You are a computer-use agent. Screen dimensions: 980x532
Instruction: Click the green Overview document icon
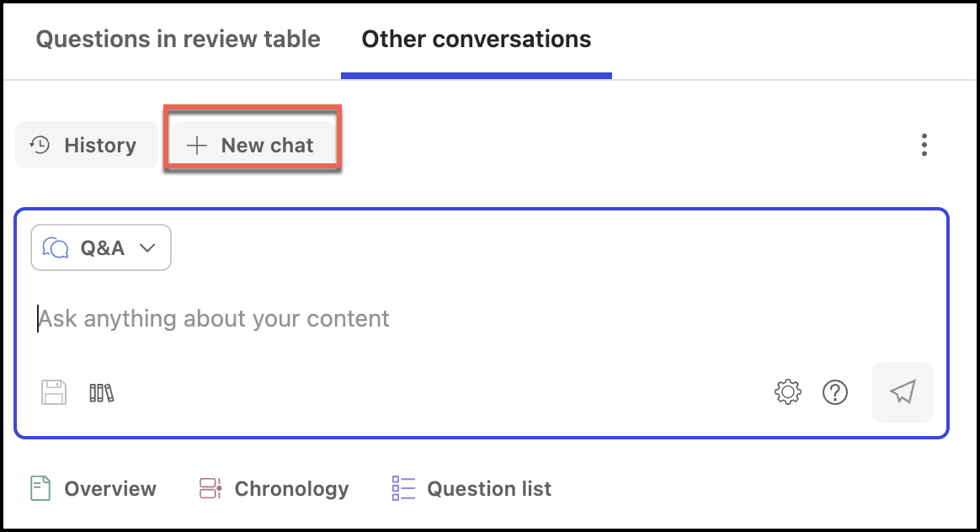(40, 489)
